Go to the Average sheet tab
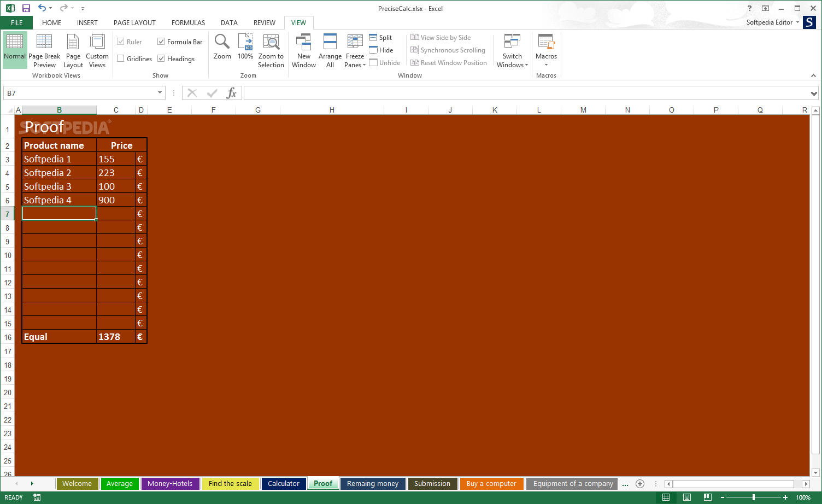The height and width of the screenshot is (504, 822). click(120, 484)
